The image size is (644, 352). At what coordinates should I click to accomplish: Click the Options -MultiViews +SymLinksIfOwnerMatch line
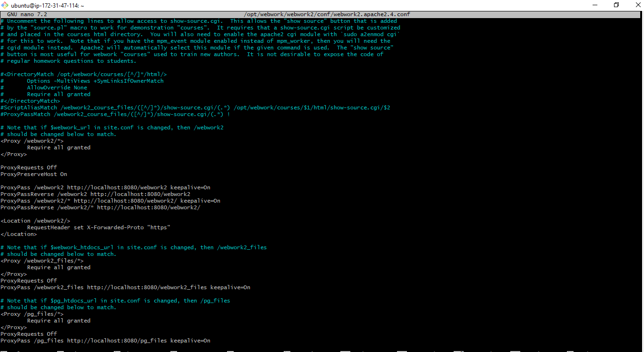82,81
